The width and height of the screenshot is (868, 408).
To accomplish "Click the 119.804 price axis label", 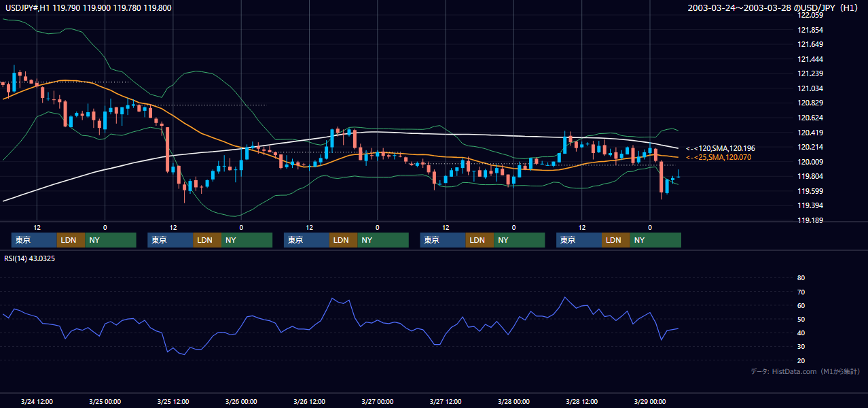I will coord(810,176).
